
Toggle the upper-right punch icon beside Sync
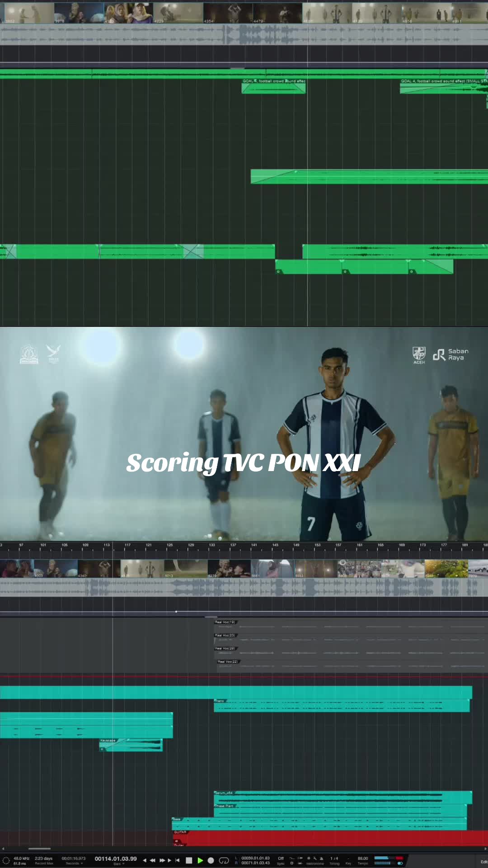click(x=300, y=858)
